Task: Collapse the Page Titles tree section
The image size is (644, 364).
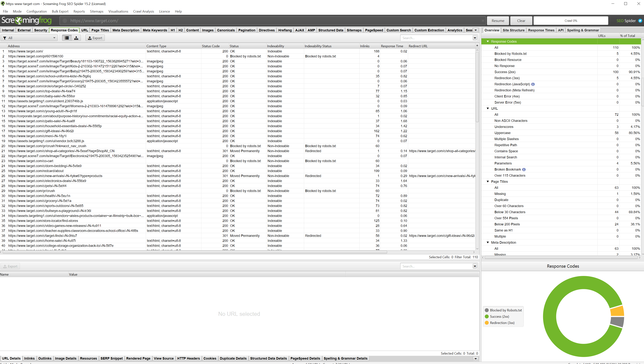Action: pos(487,181)
